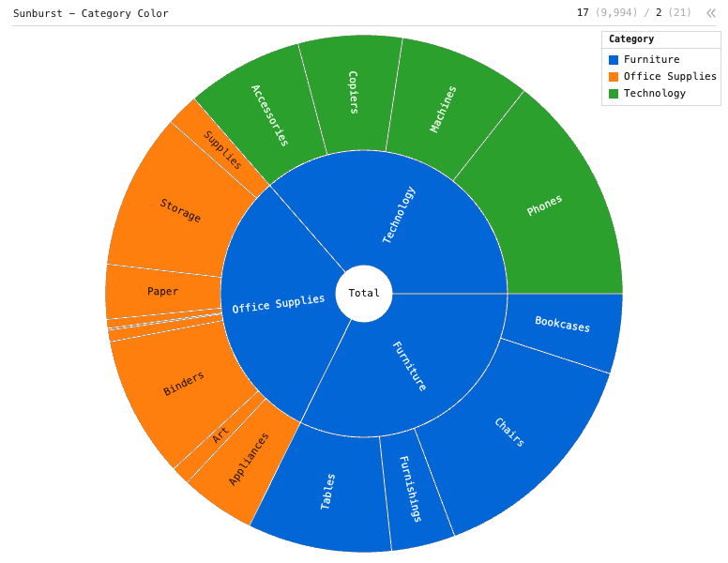Click the Binders segment
Viewport: 728px width, 563px height.
click(183, 383)
